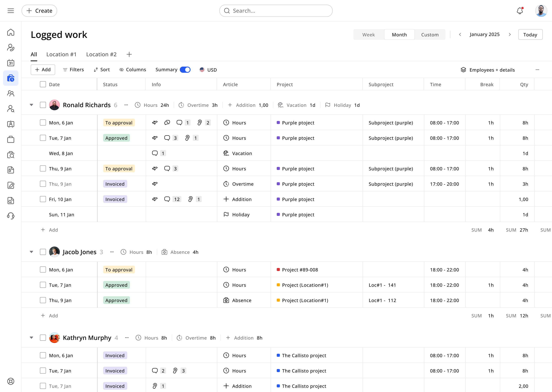Screen dimensions: 552x392
Task: Click the next month arrow
Action: [x=510, y=34]
